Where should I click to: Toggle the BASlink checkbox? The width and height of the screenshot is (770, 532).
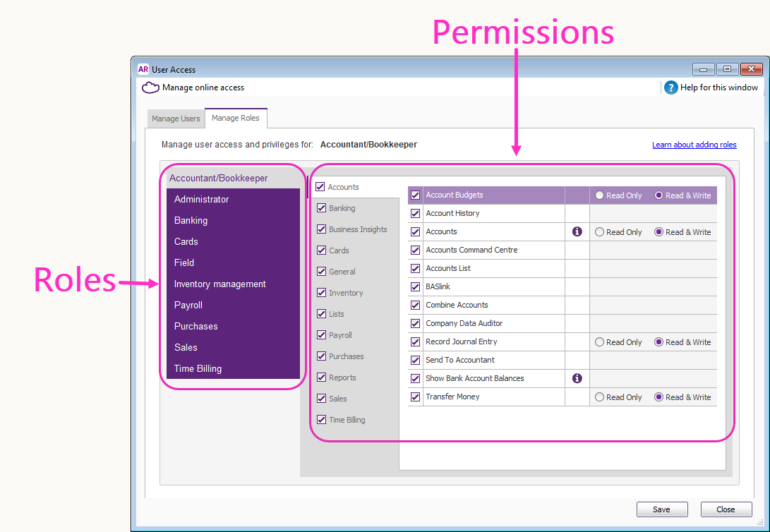tap(416, 286)
